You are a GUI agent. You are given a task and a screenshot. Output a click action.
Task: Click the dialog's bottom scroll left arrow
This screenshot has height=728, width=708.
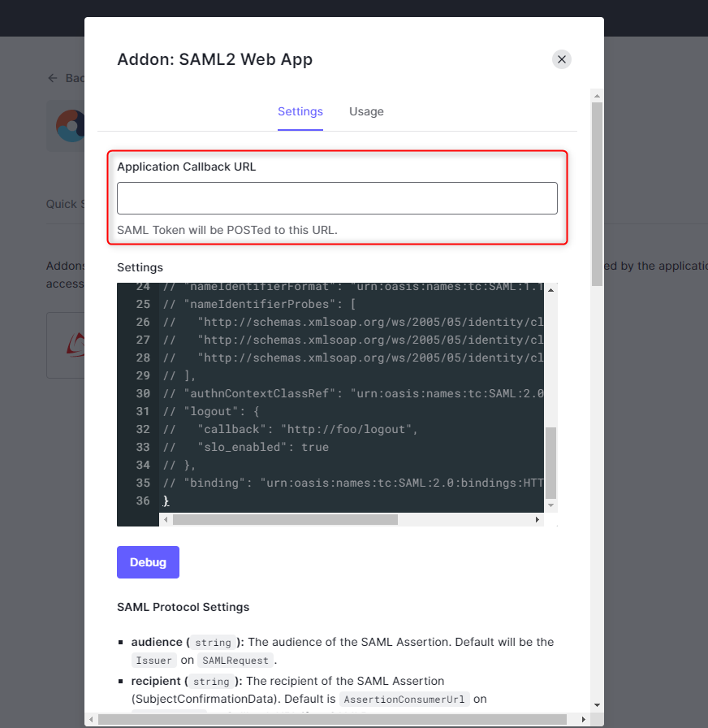(x=92, y=719)
